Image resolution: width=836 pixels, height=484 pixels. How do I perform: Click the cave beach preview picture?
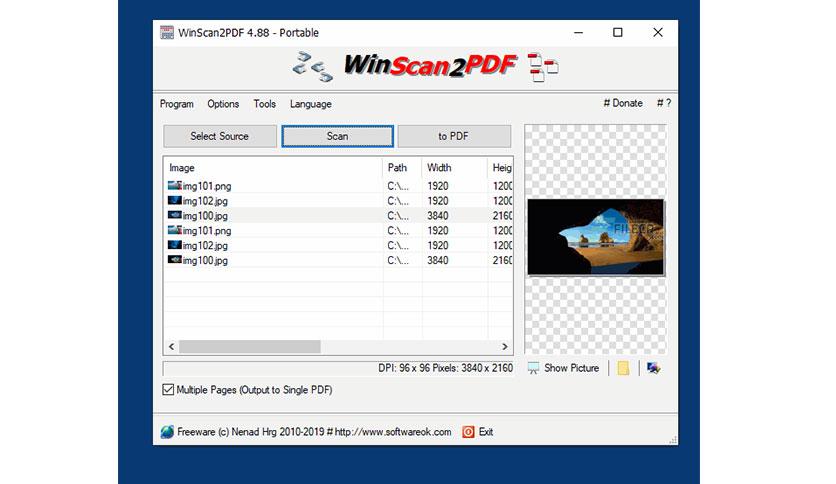click(x=596, y=237)
